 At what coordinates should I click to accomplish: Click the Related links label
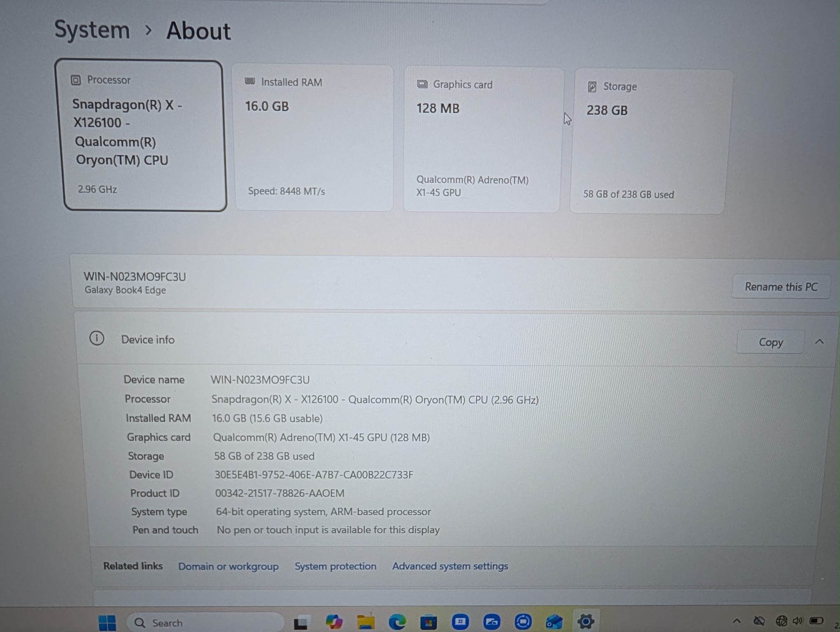click(133, 566)
